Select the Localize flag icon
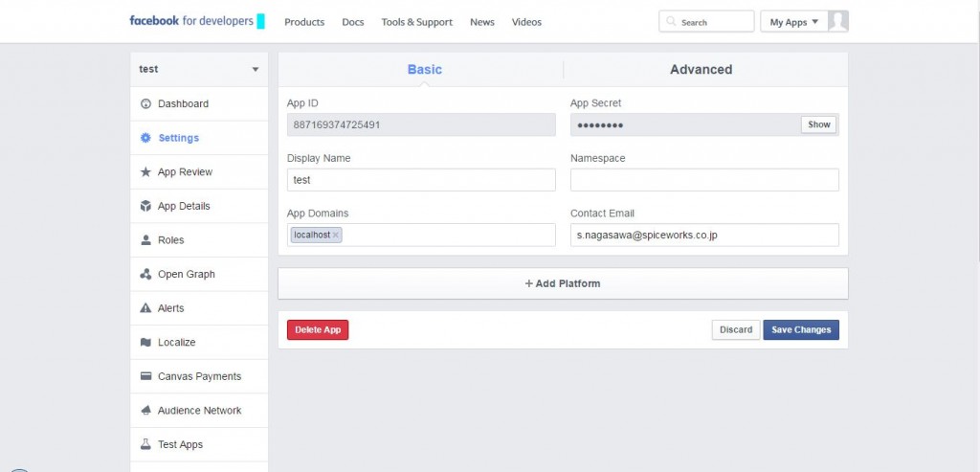Image resolution: width=980 pixels, height=472 pixels. 145,342
